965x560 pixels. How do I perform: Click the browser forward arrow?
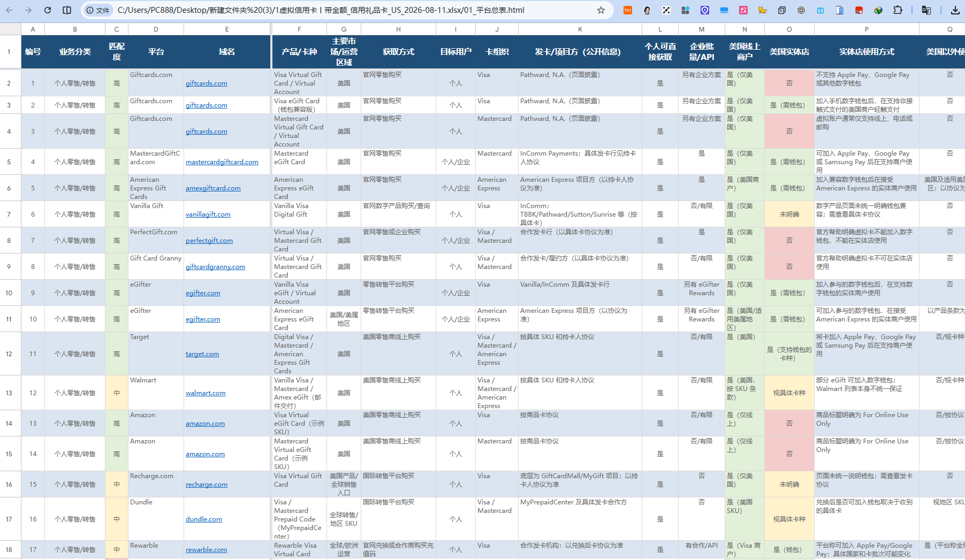click(28, 10)
